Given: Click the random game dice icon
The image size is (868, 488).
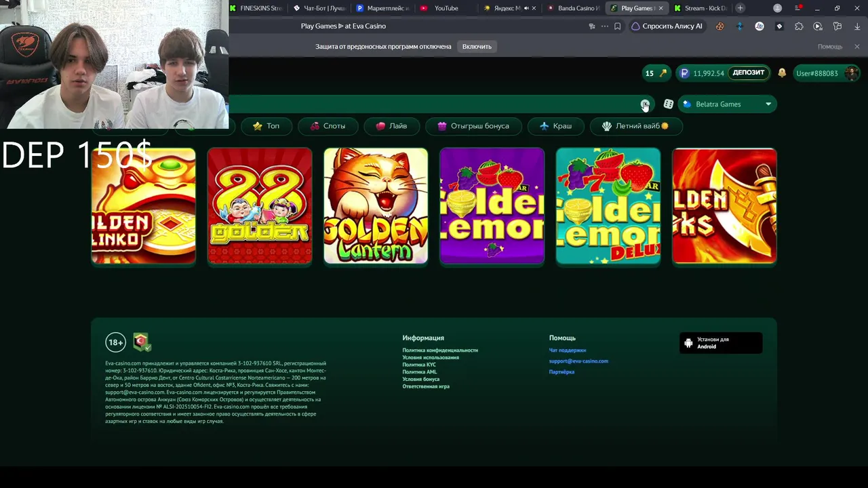Looking at the screenshot, I should pyautogui.click(x=669, y=104).
